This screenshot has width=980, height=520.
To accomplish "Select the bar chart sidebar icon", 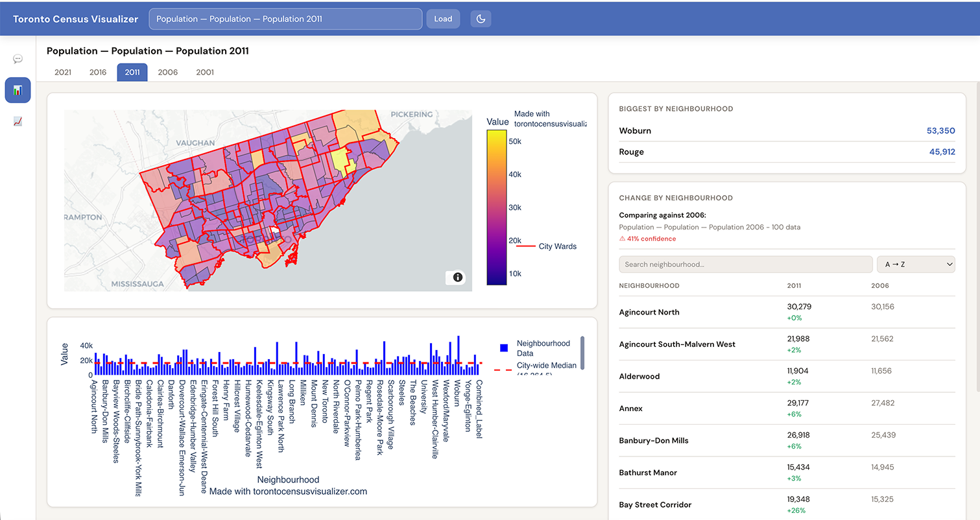I will 18,90.
